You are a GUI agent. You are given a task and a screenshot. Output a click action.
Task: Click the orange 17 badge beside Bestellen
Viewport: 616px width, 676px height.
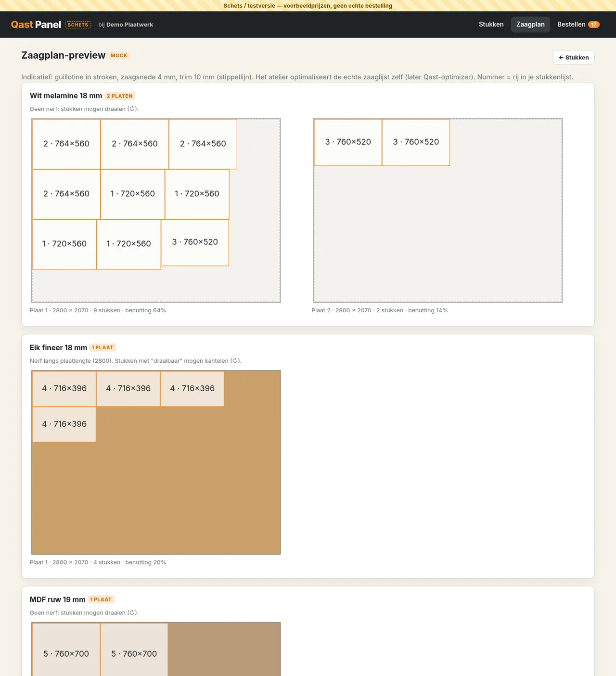pos(593,25)
